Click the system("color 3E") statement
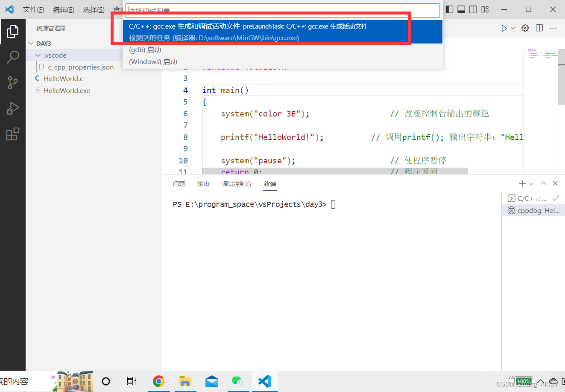Image resolution: width=565 pixels, height=392 pixels. (x=265, y=113)
